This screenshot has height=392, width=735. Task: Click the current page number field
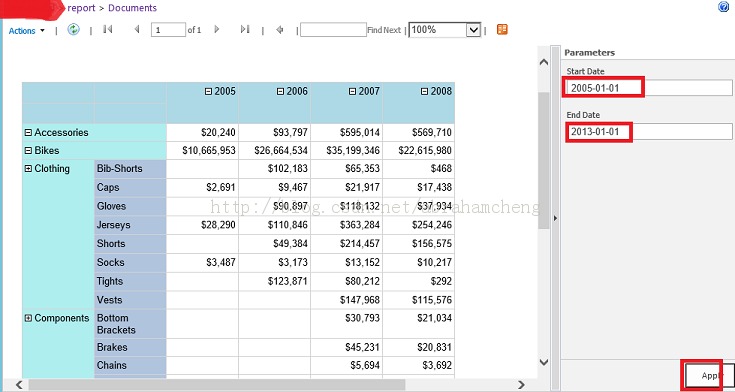tap(168, 30)
